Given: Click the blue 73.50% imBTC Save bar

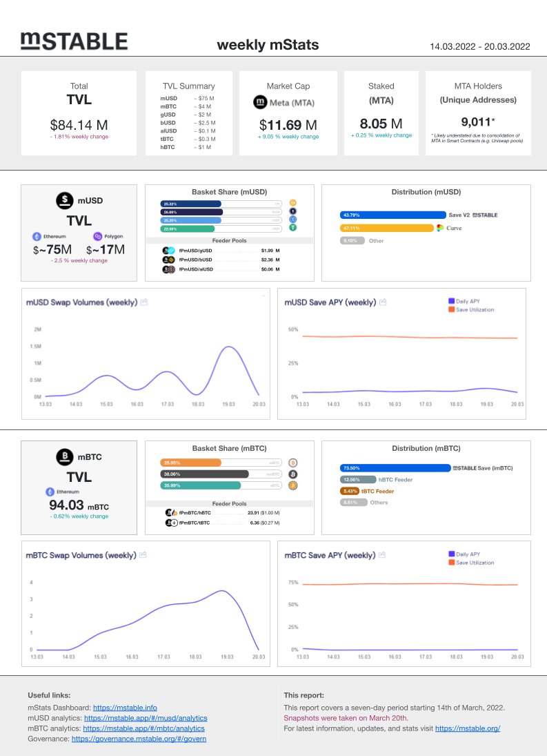Looking at the screenshot, I should coord(395,468).
